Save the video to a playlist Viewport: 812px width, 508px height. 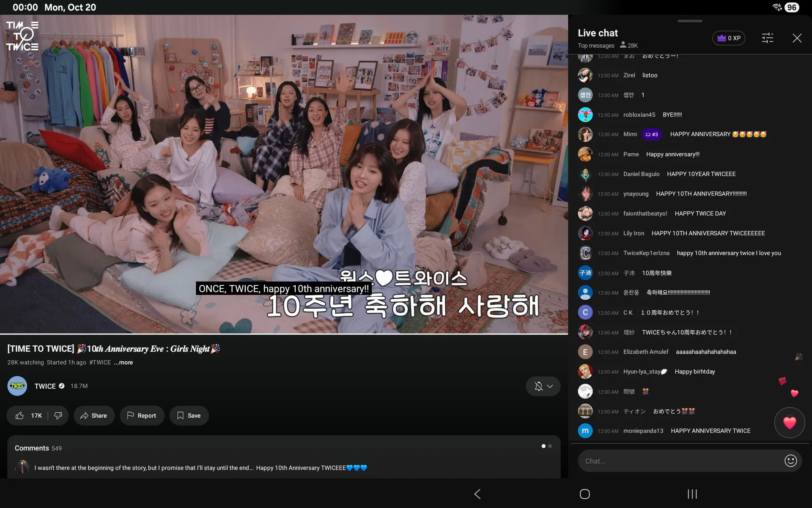[189, 416]
